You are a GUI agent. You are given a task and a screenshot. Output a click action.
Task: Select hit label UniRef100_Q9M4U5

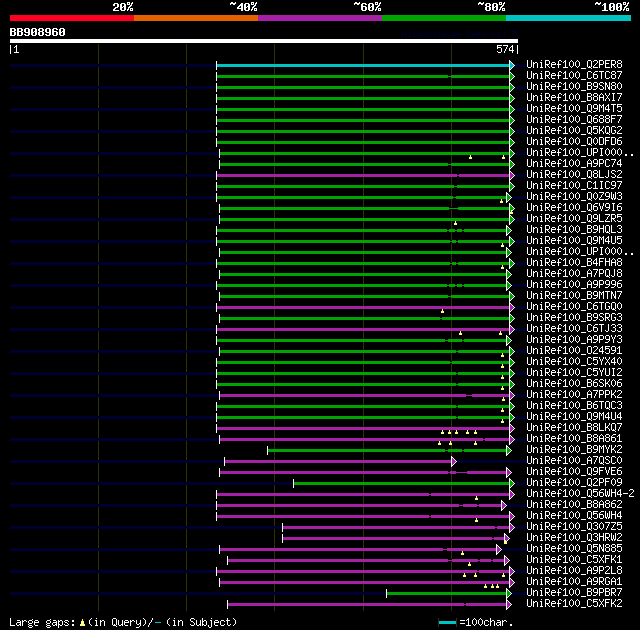(574, 241)
